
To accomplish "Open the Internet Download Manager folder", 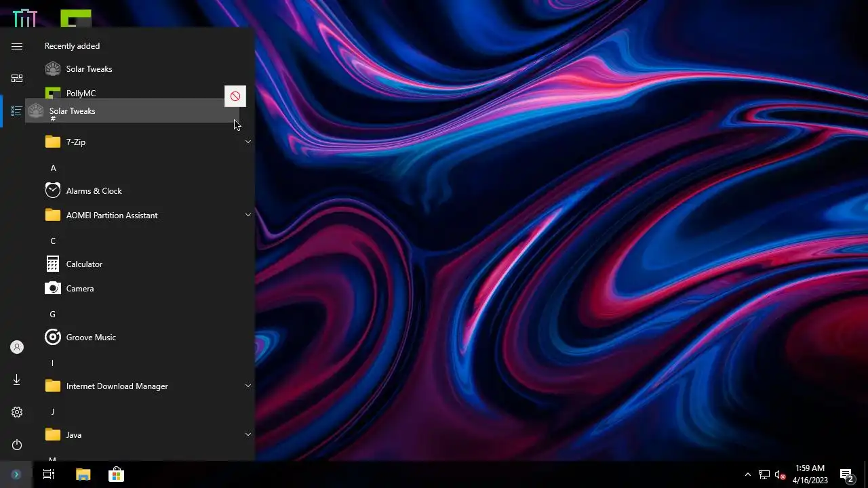I will [146, 386].
